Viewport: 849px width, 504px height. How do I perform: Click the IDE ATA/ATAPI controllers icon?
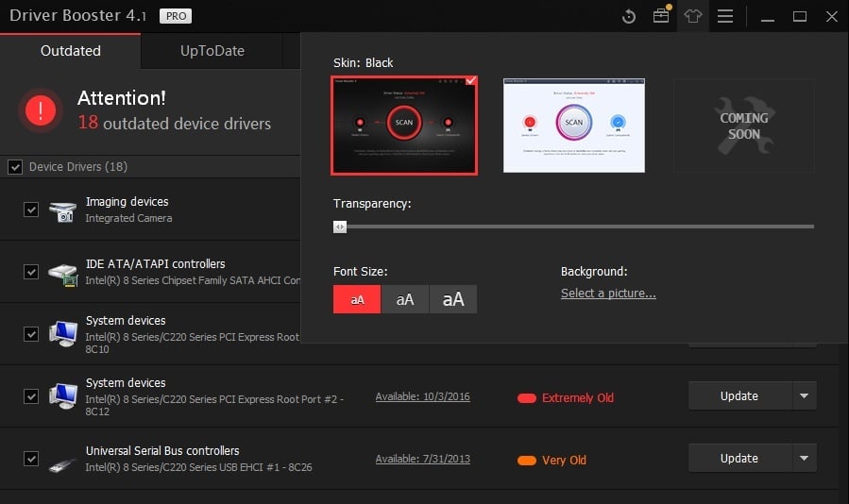tap(62, 273)
